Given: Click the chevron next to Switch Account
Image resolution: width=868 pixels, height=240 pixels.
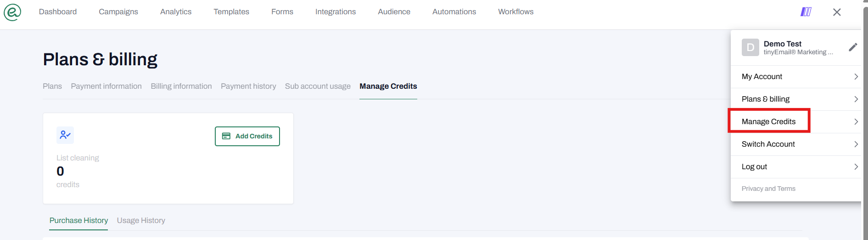Looking at the screenshot, I should click(x=856, y=144).
